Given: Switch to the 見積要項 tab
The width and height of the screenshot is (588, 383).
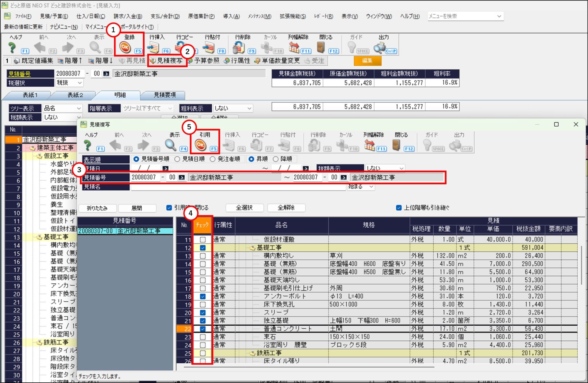Looking at the screenshot, I should (164, 95).
